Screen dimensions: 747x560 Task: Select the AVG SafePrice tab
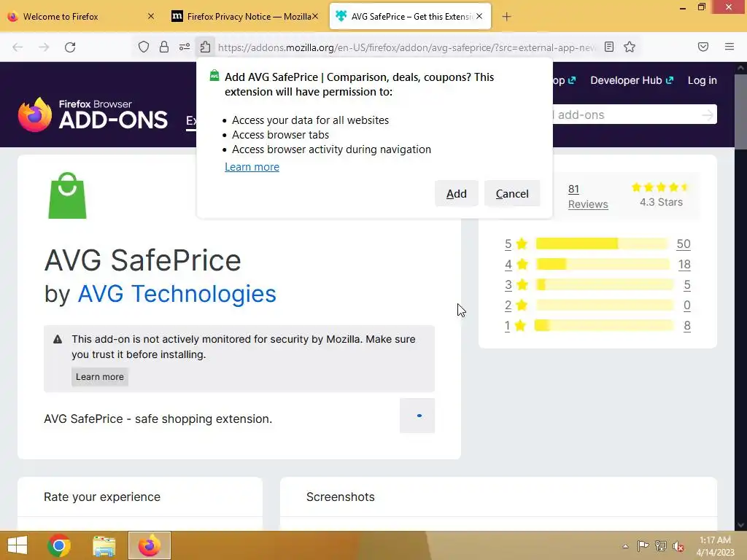[x=410, y=16]
